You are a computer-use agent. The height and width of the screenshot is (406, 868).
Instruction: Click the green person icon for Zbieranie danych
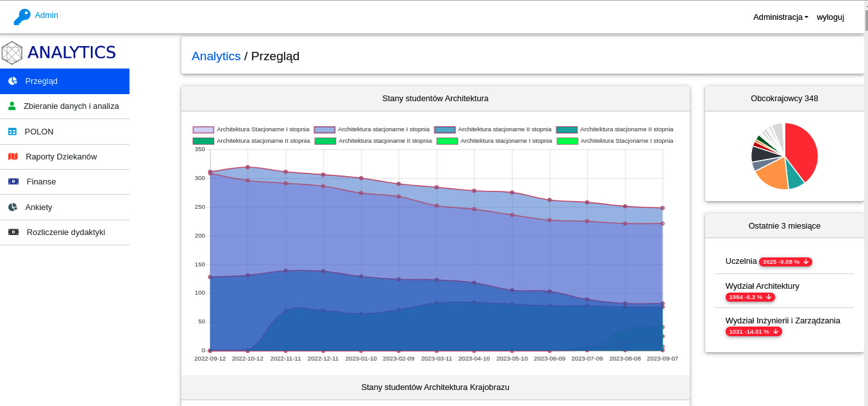12,106
